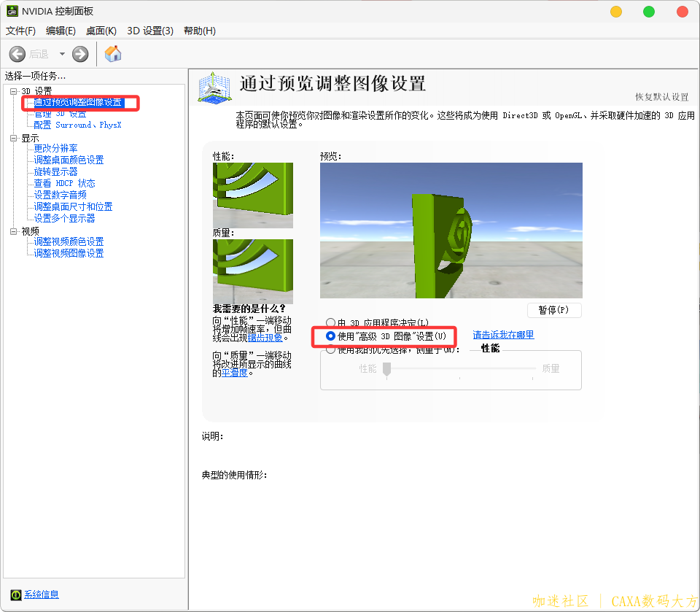Close the NVIDIA control panel window
Viewport: 700px width, 612px height.
(682, 12)
